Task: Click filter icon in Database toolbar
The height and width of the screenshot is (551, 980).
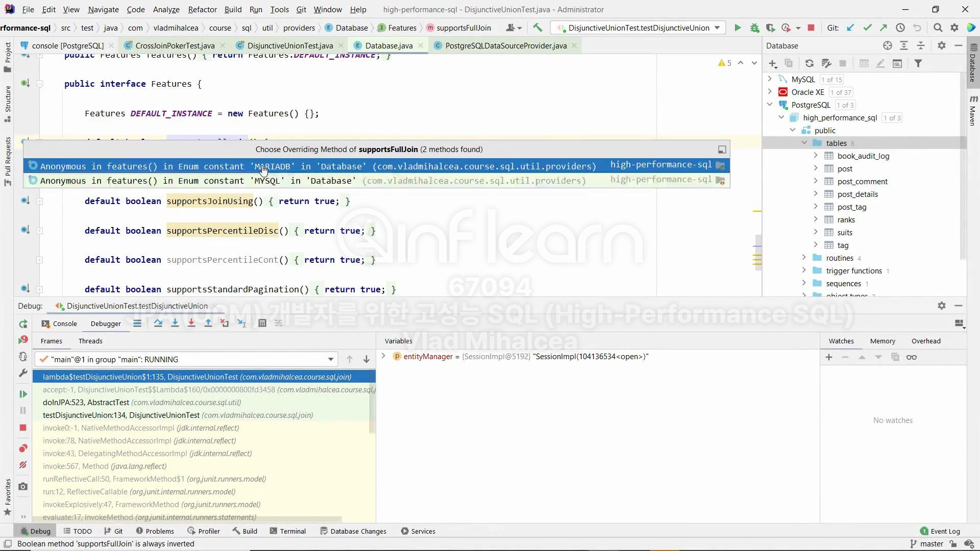Action: point(918,64)
